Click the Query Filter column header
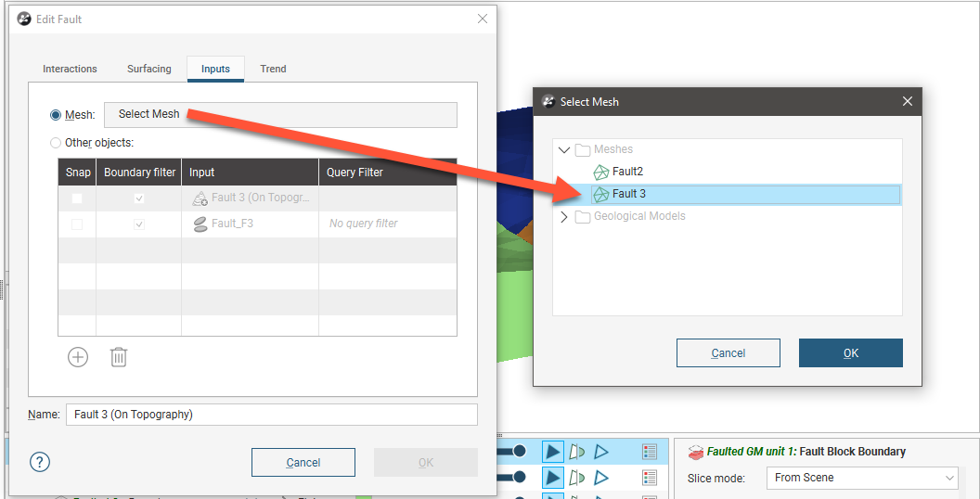 click(x=388, y=173)
